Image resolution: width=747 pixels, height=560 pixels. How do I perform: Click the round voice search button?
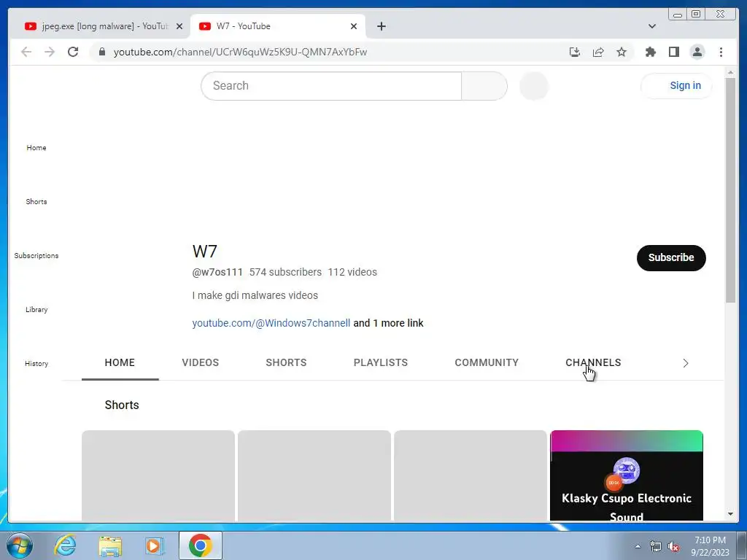tap(533, 86)
